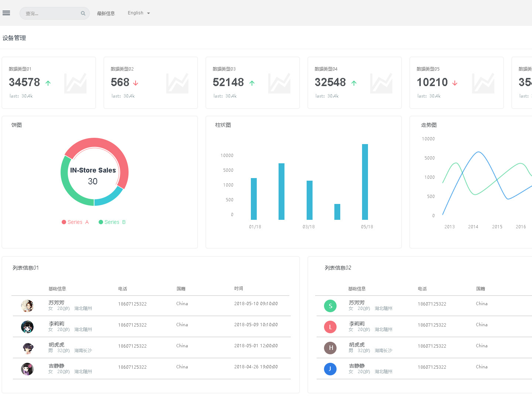Click 苏芳芳's avatar photo in 列表信息01

27,306
